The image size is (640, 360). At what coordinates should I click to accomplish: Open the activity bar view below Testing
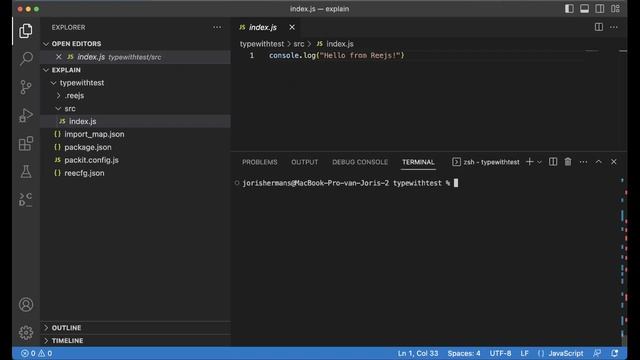26,200
